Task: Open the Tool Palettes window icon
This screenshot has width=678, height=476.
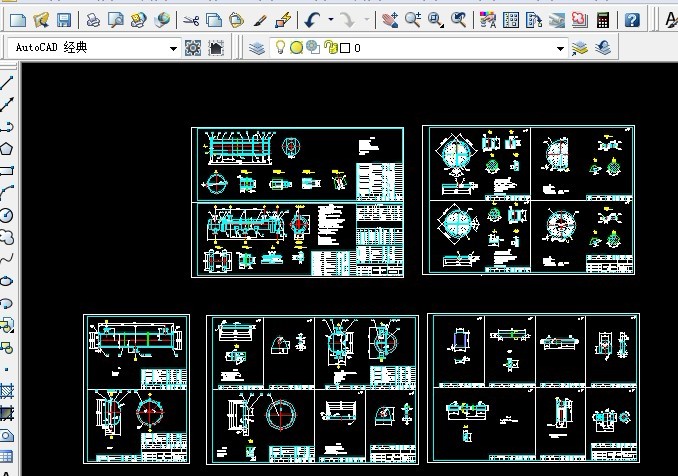Action: (x=534, y=20)
